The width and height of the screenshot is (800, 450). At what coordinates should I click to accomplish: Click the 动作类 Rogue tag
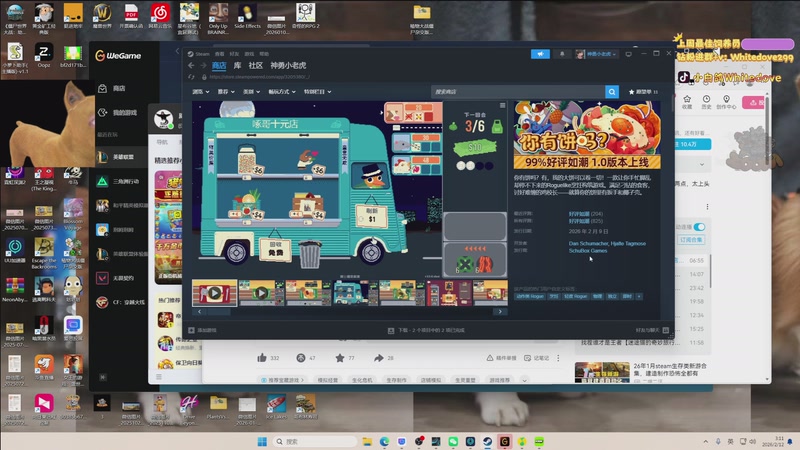tap(530, 296)
